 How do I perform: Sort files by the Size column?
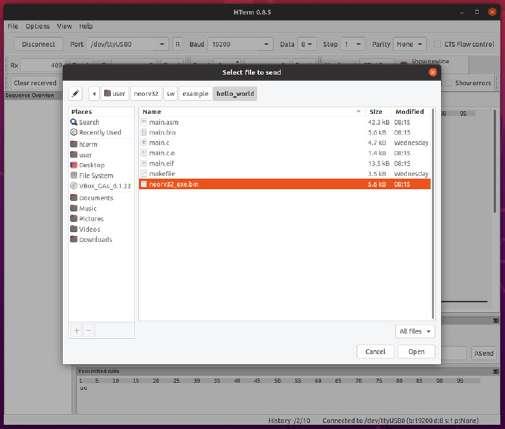click(376, 112)
